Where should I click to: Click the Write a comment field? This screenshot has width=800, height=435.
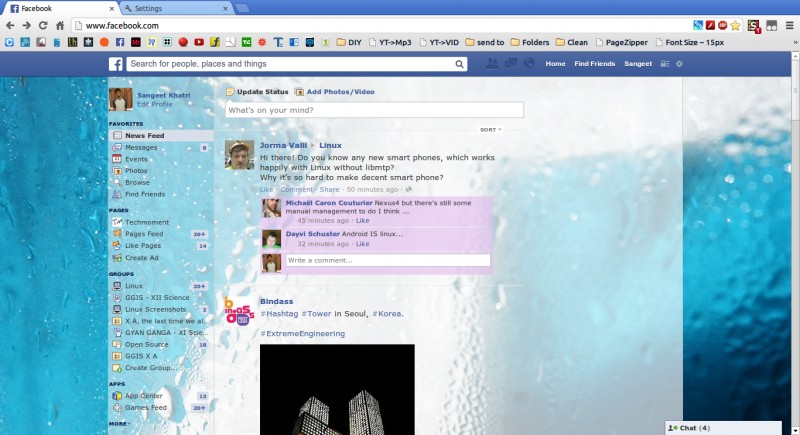coord(388,260)
